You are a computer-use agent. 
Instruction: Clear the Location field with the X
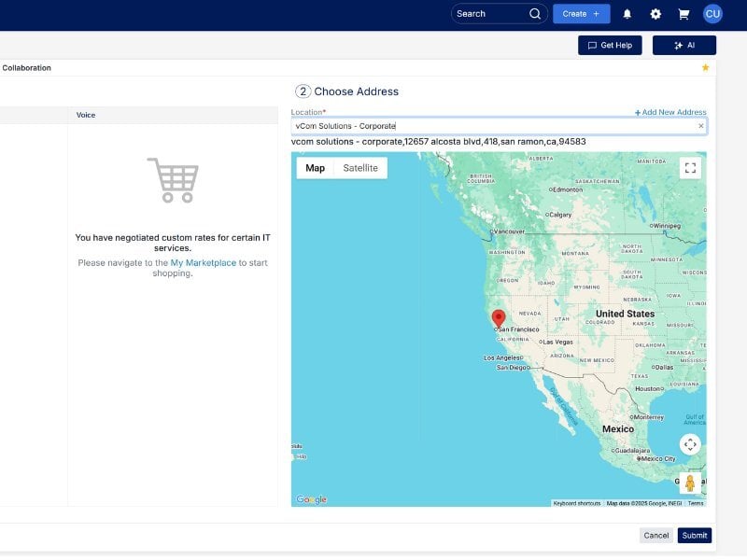click(x=698, y=125)
